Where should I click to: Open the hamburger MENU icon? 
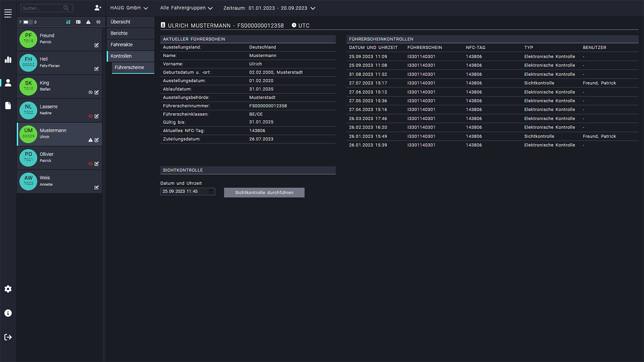[8, 13]
